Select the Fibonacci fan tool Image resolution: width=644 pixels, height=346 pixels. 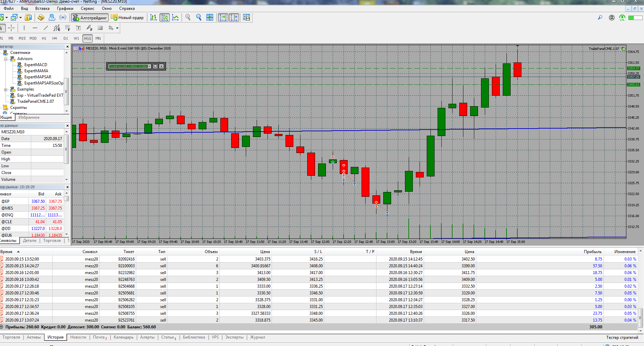tap(89, 28)
